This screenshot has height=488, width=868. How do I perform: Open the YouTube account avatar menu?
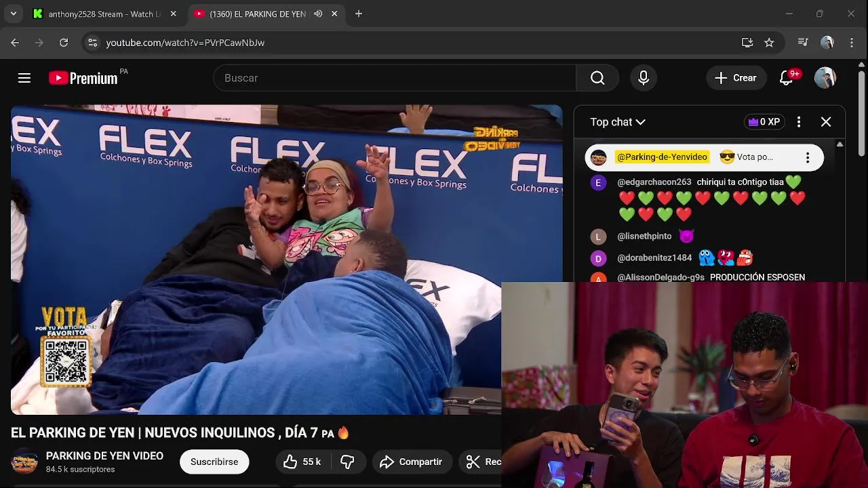(x=825, y=78)
